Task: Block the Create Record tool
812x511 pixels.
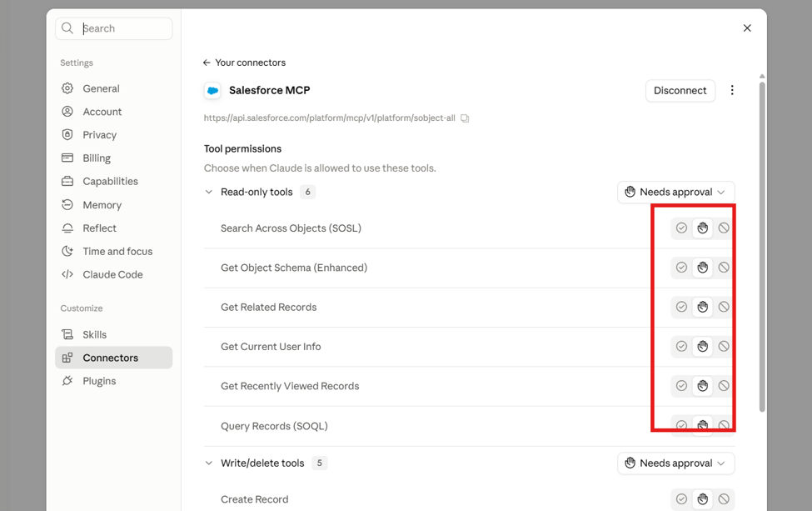Action: [724, 499]
